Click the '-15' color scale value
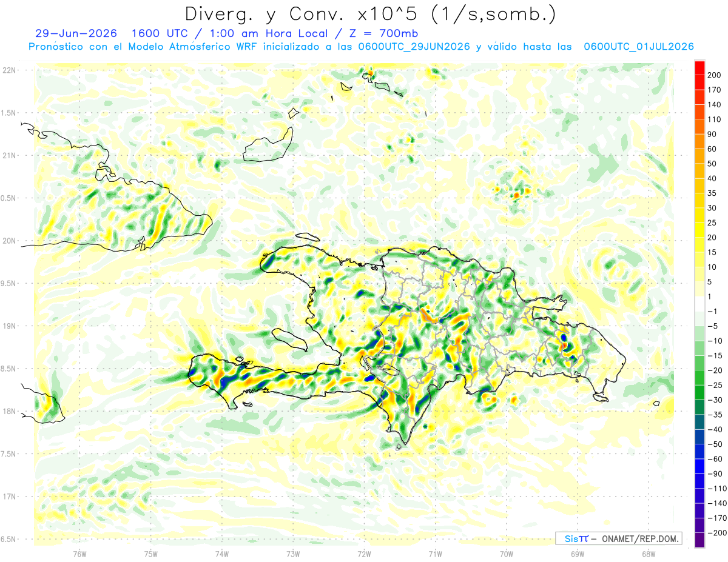The width and height of the screenshot is (728, 562). [714, 355]
